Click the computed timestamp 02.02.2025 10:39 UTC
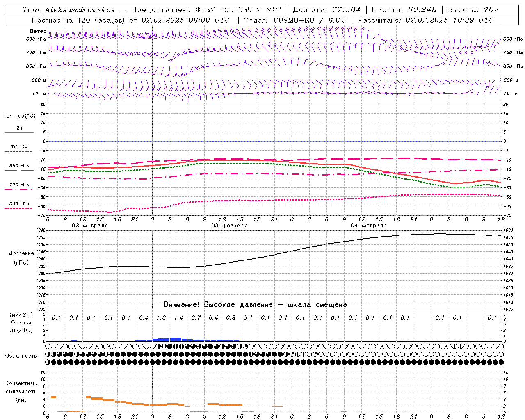The image size is (525, 420). coord(450,20)
